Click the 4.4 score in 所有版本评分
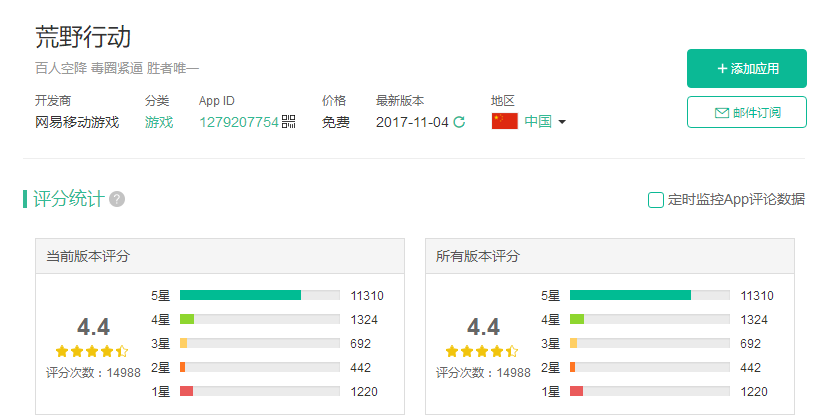 pyautogui.click(x=483, y=327)
